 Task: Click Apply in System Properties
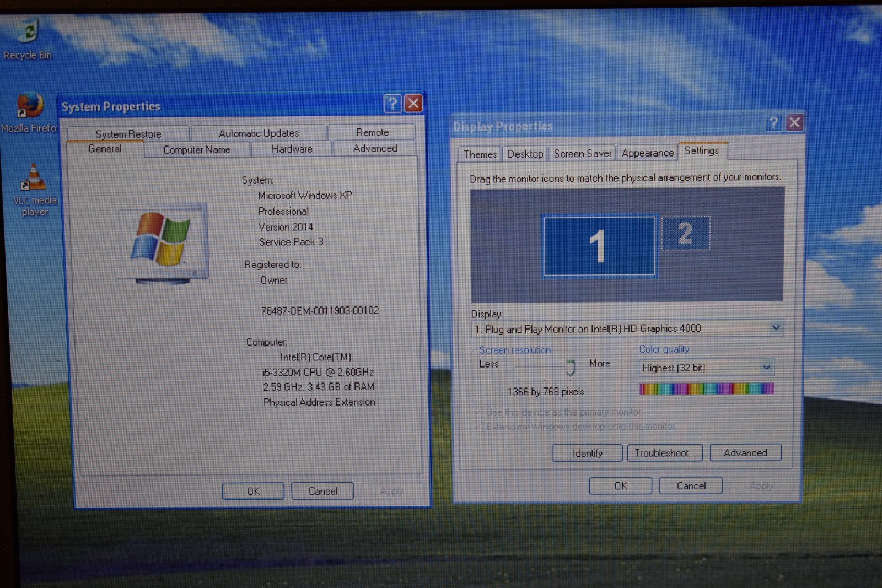[392, 491]
